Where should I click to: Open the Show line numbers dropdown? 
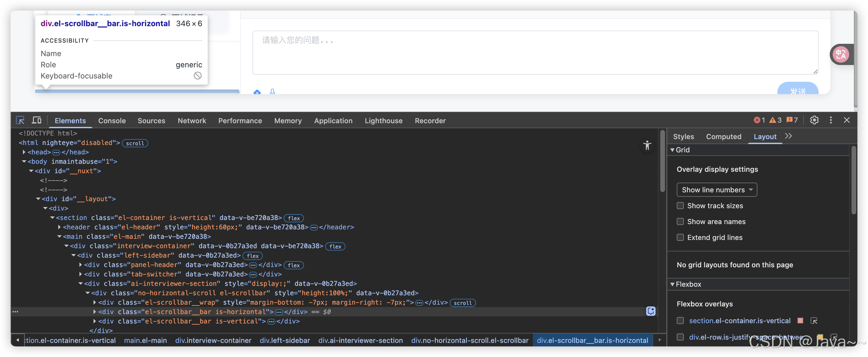716,190
